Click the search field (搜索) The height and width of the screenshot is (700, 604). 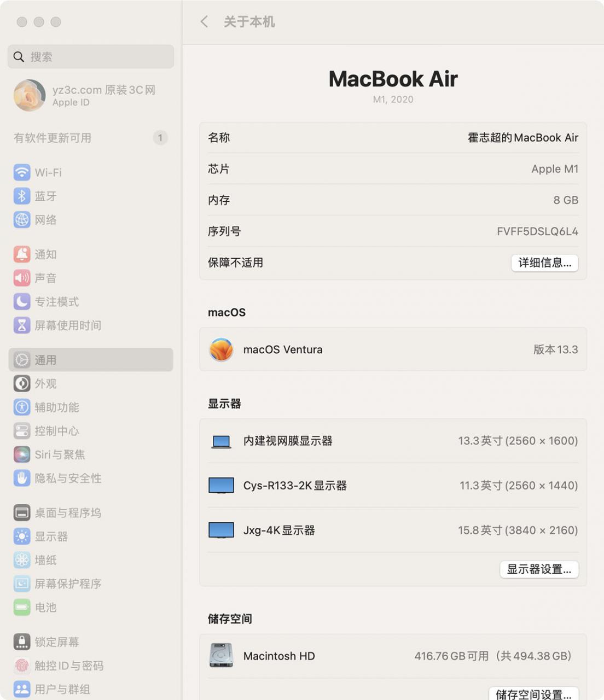point(91,57)
